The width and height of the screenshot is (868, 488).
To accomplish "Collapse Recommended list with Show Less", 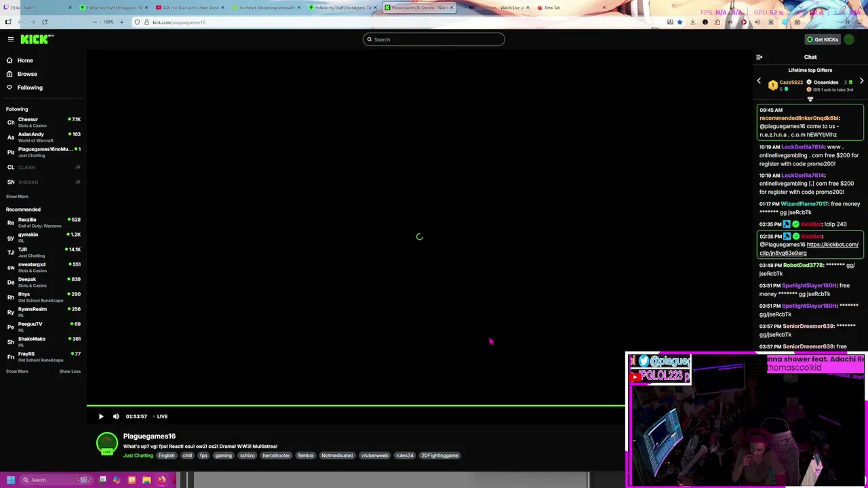I will coord(70,371).
